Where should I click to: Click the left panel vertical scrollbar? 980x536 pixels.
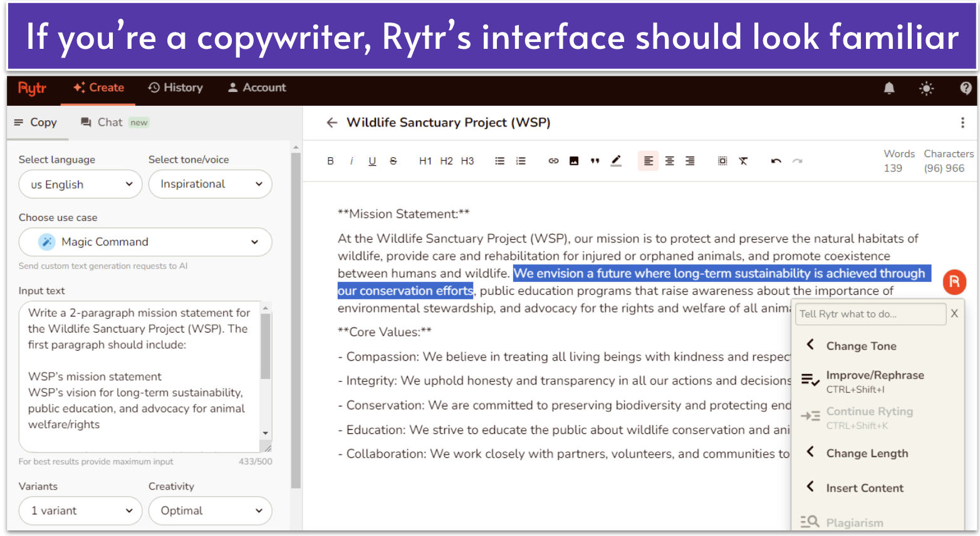coord(296,319)
